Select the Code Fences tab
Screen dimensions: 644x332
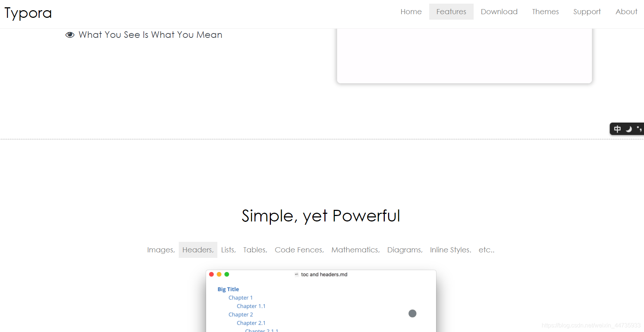(299, 250)
